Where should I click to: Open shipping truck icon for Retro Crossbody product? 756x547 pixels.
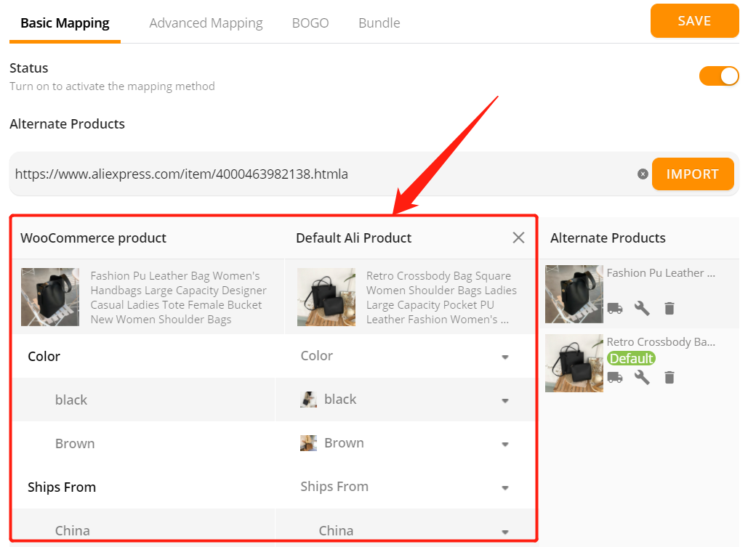click(615, 377)
